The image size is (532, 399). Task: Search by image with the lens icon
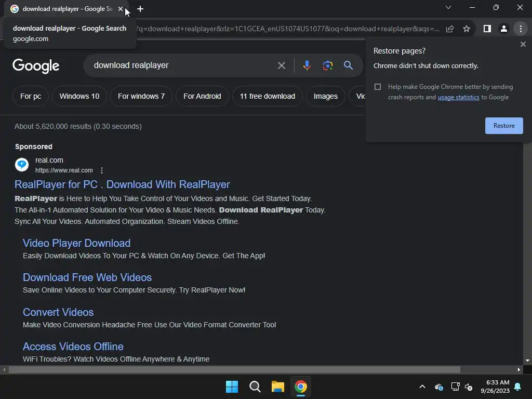(327, 65)
